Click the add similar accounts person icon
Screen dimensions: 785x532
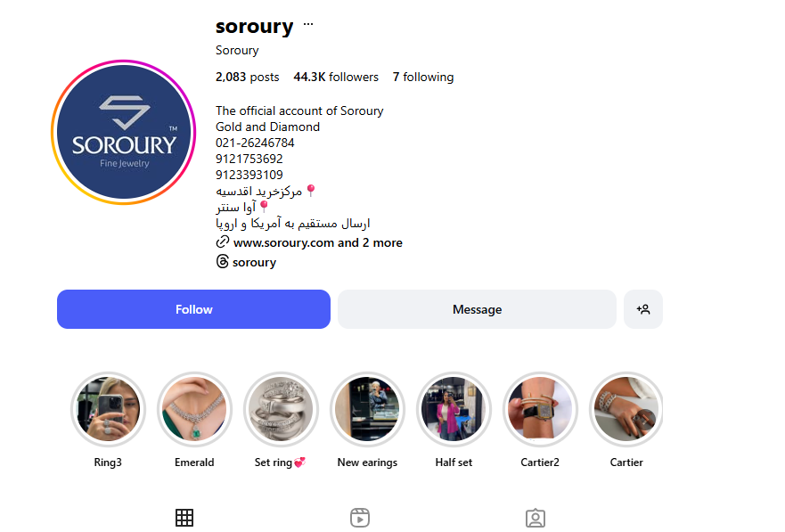[643, 309]
